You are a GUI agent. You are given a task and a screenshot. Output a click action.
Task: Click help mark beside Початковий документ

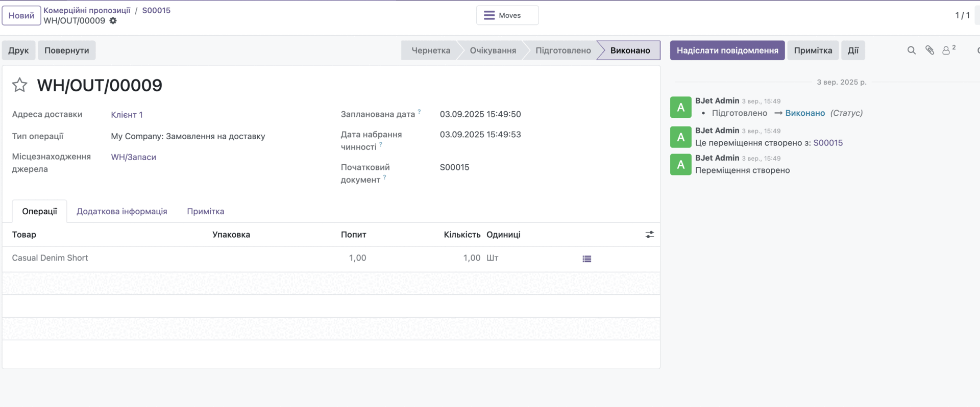[x=384, y=177]
